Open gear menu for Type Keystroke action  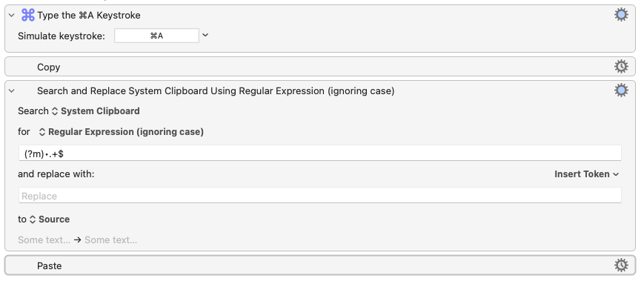click(621, 16)
